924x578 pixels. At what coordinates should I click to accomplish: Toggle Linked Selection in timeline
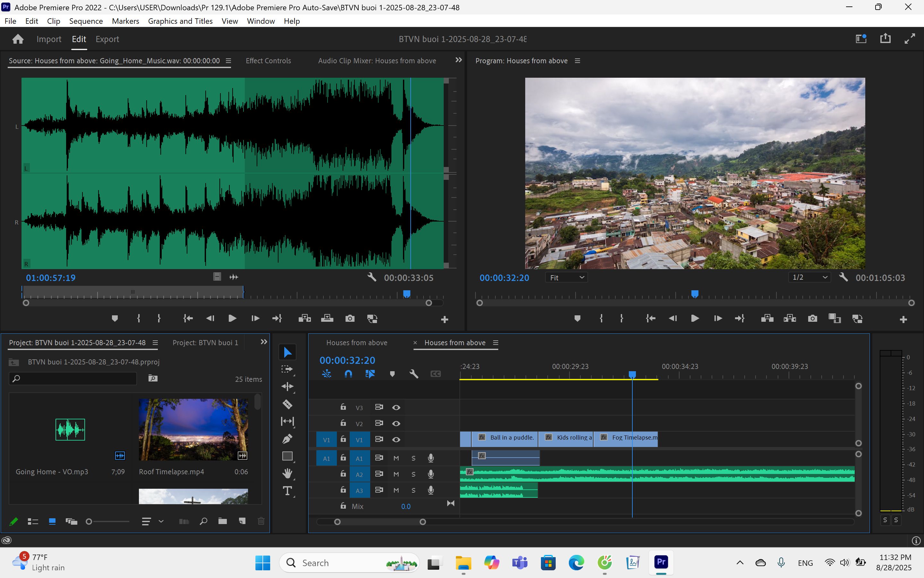click(x=370, y=374)
